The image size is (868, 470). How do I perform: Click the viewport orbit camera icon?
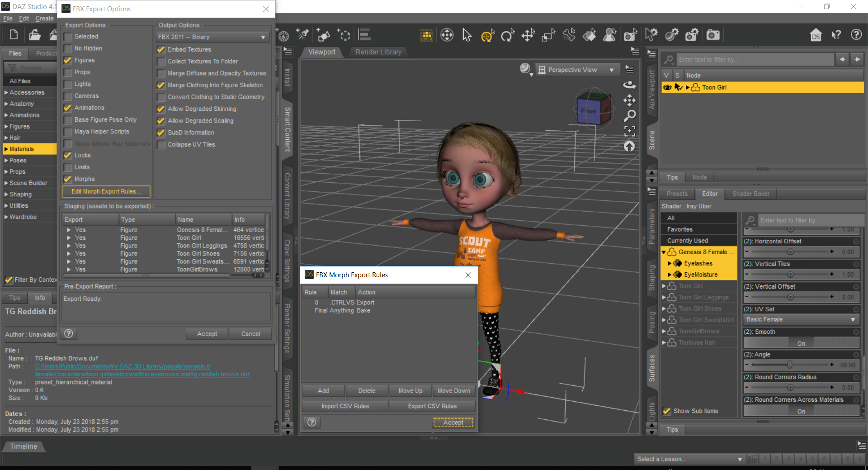click(629, 85)
